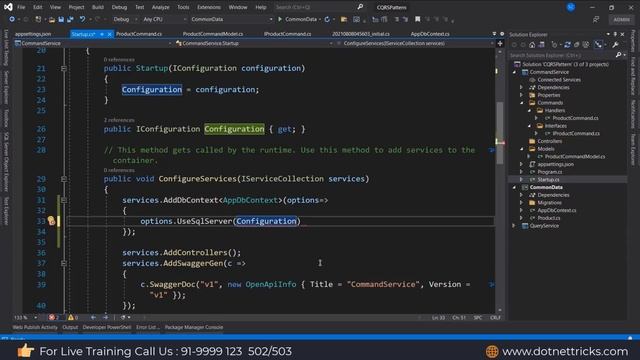This screenshot has width=640, height=360.
Task: Click the Collapse All icon in Solution Explorer
Action: [x=577, y=45]
